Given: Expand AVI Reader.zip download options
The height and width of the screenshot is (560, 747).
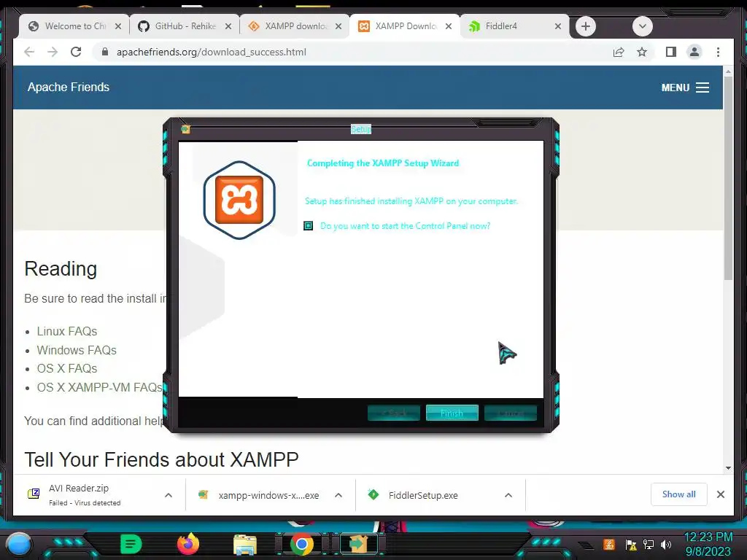Looking at the screenshot, I should [x=169, y=495].
